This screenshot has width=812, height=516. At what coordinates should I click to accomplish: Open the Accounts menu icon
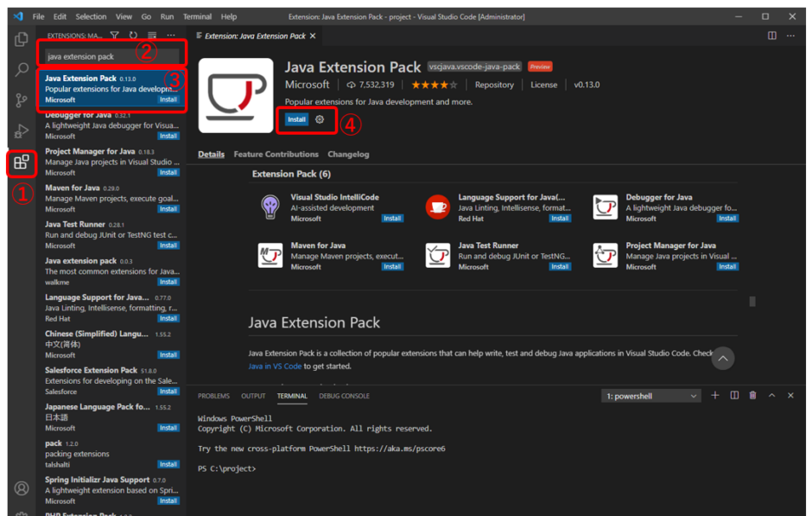[x=22, y=488]
